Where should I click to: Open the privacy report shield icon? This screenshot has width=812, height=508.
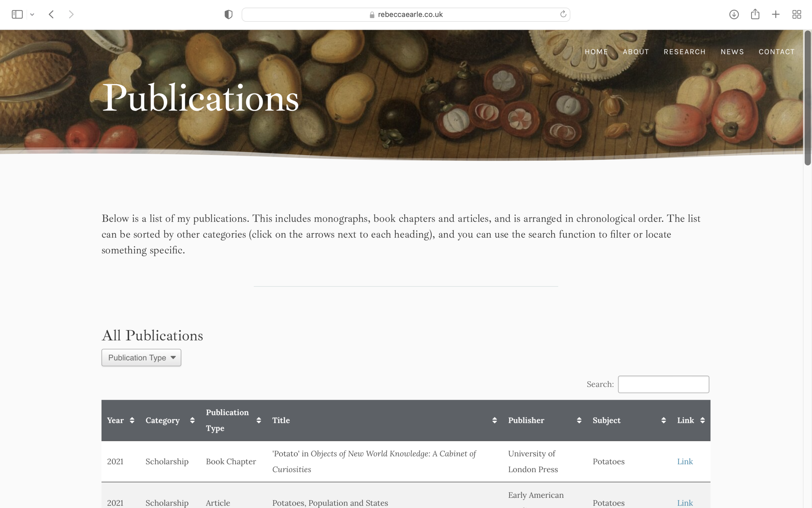(228, 15)
